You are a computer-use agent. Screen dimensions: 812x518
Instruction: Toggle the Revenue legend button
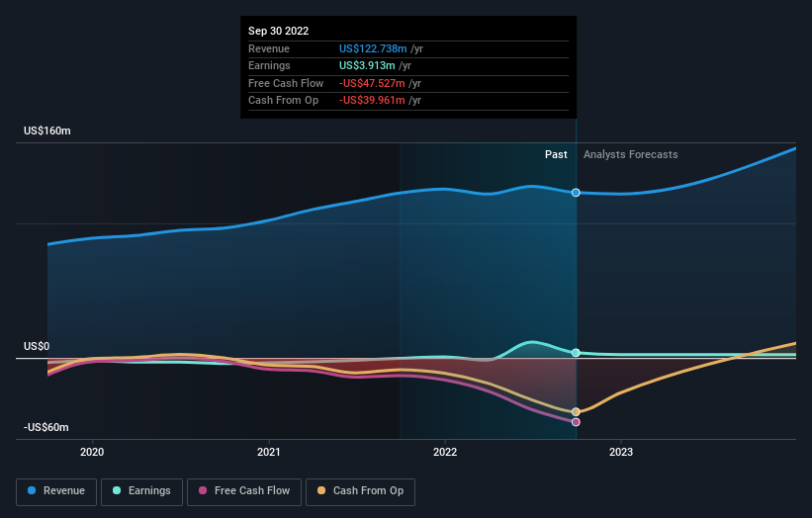tap(56, 491)
